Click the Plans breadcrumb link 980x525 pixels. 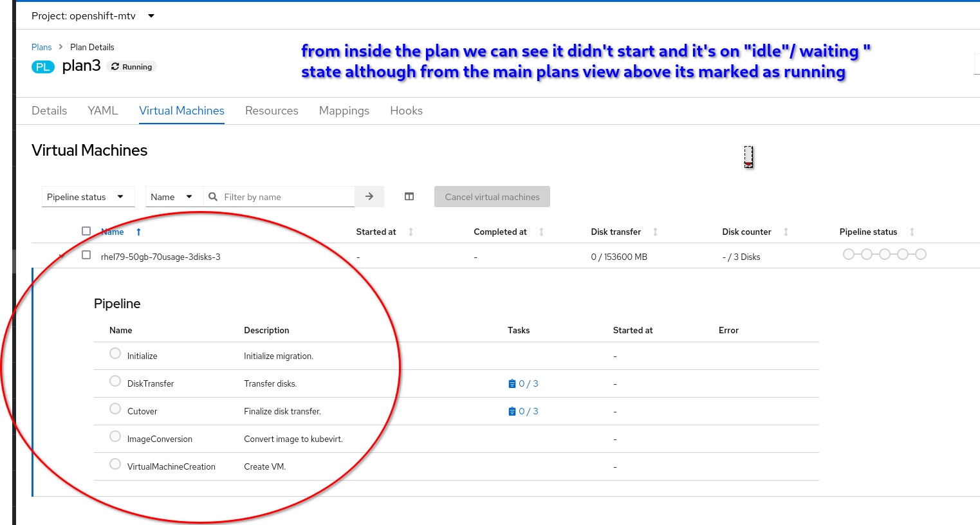[41, 47]
